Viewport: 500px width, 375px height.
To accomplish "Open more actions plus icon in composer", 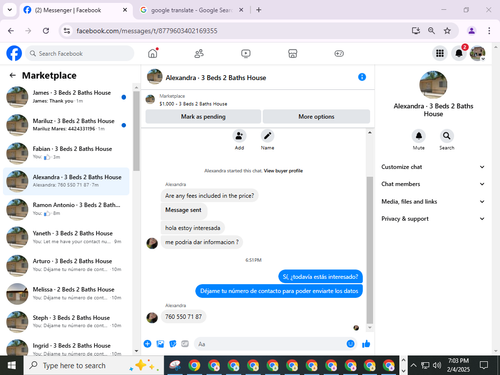I will coord(147,344).
